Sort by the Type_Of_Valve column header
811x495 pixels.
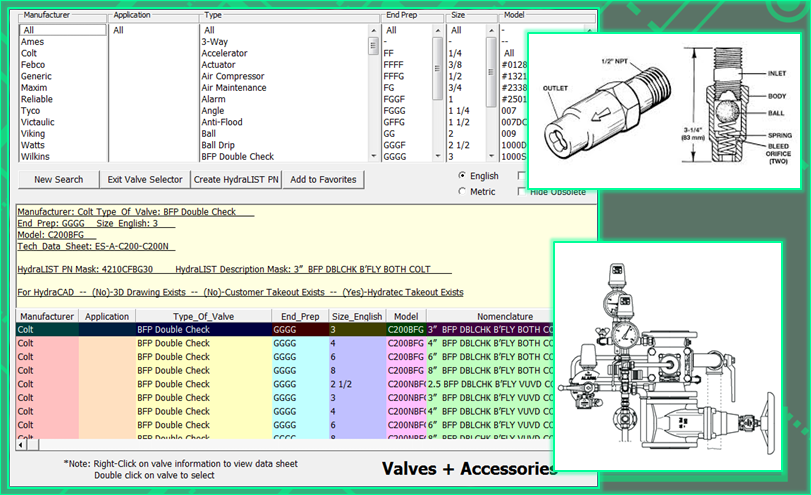203,315
